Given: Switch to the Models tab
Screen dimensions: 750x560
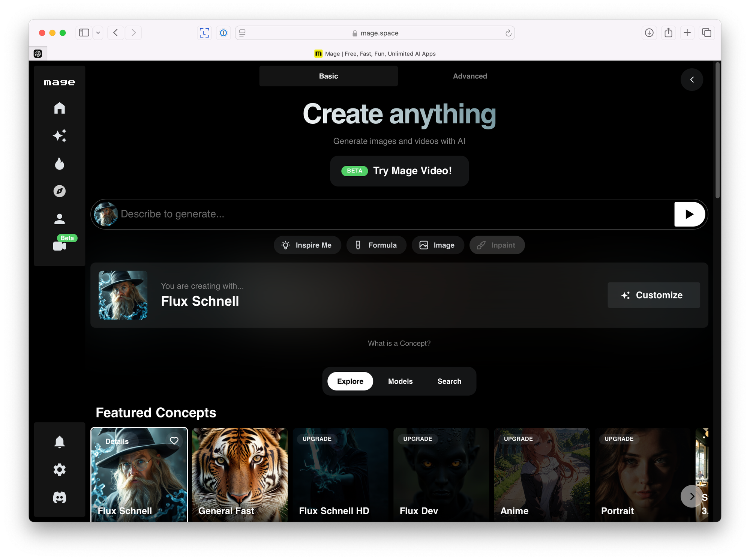Looking at the screenshot, I should pyautogui.click(x=400, y=381).
